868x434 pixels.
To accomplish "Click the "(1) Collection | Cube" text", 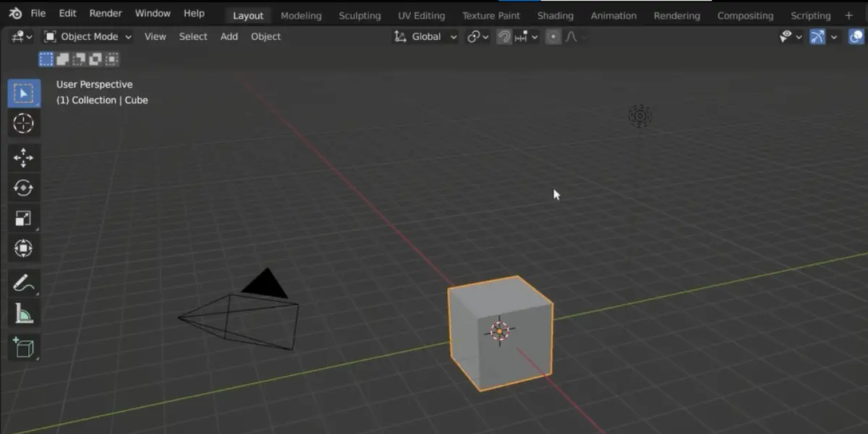I will (x=102, y=101).
